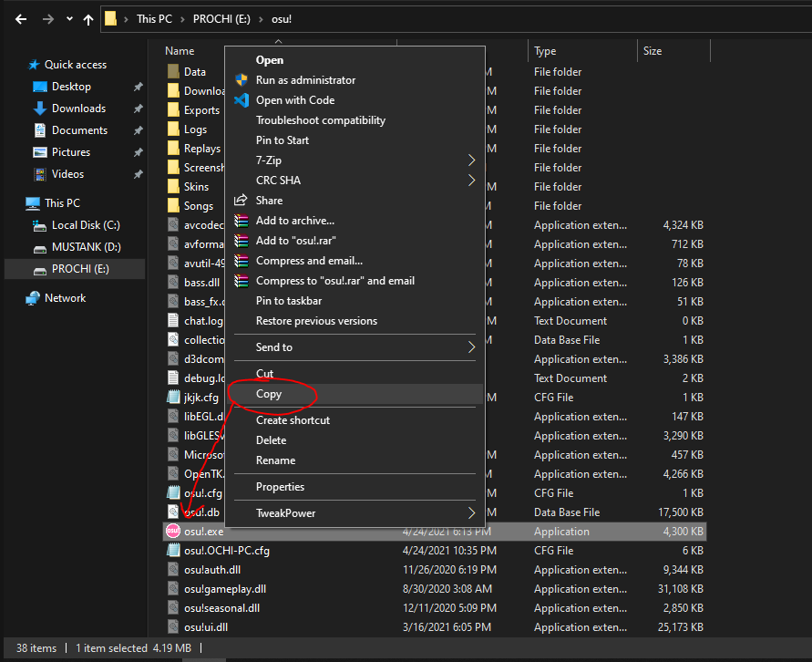Click the Run as administrator shield icon

[242, 79]
